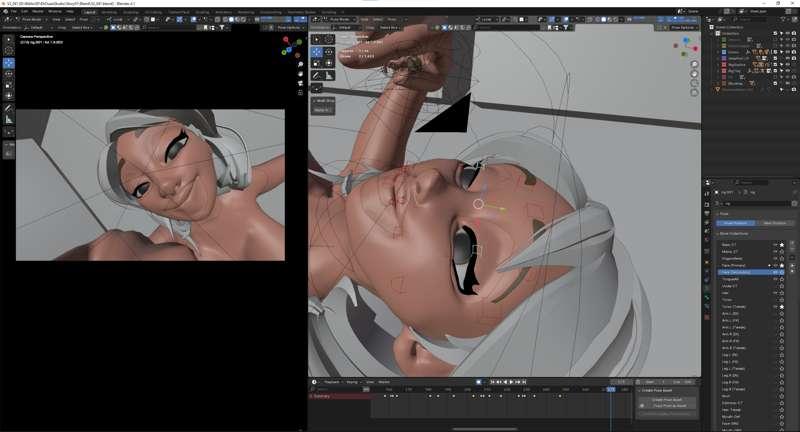Click the Pose Position button
The image size is (800, 432).
click(735, 223)
